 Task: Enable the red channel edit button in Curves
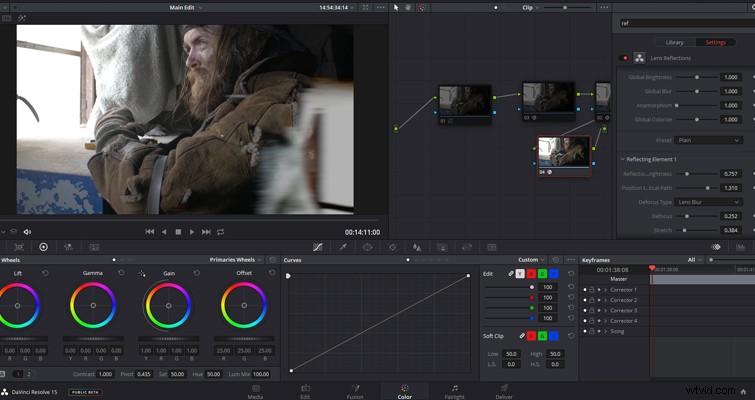pyautogui.click(x=531, y=273)
